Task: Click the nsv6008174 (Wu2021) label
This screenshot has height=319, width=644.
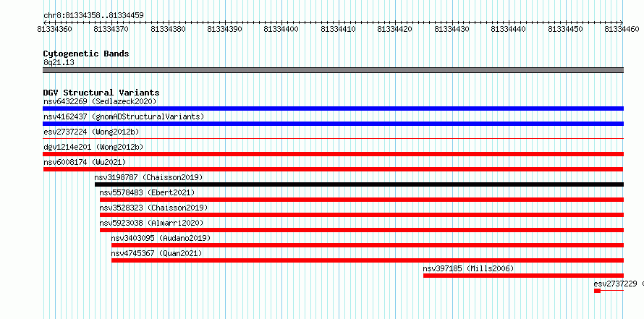Action: (x=85, y=162)
